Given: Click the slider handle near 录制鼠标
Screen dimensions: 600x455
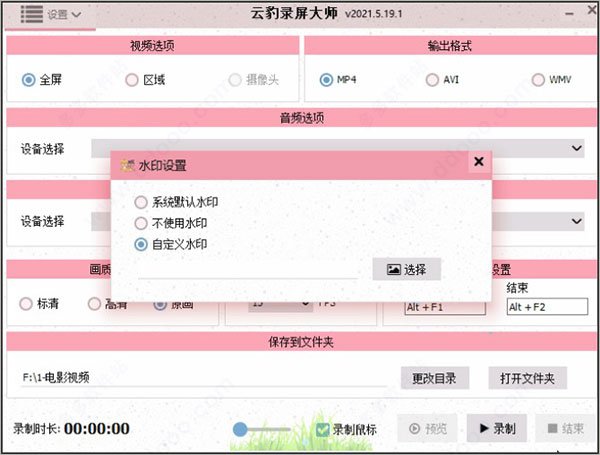Looking at the screenshot, I should point(240,429).
